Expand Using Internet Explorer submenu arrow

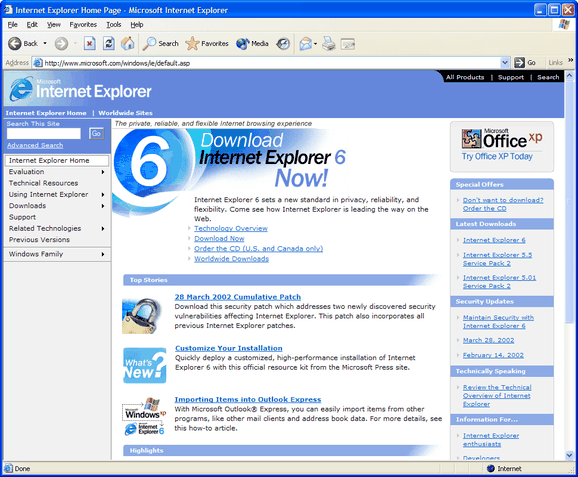point(103,195)
